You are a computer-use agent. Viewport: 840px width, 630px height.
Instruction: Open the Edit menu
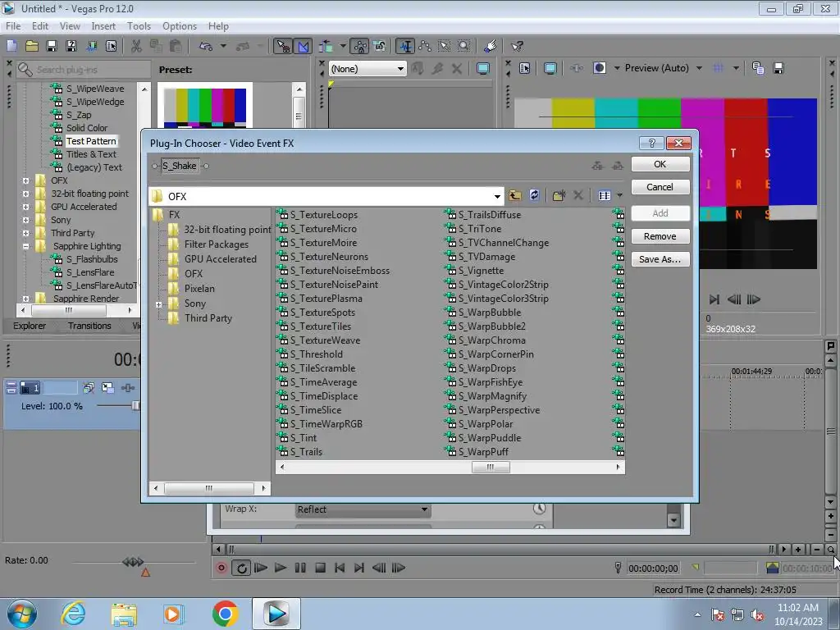tap(40, 25)
